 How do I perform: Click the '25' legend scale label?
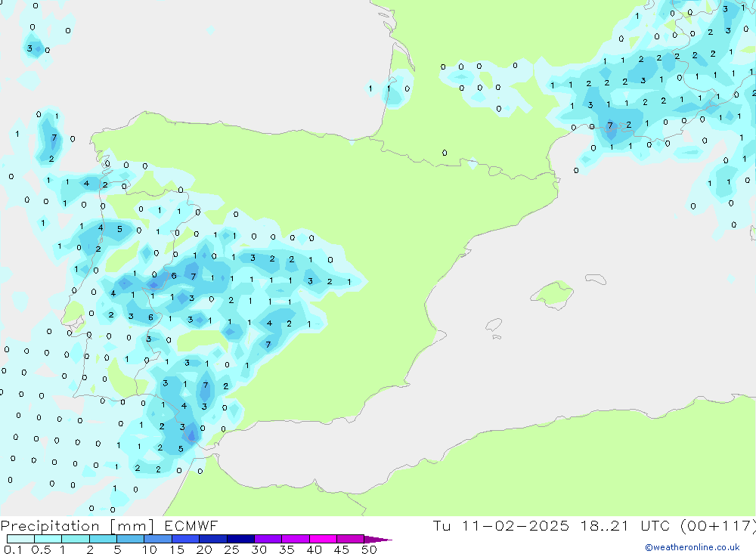click(231, 549)
